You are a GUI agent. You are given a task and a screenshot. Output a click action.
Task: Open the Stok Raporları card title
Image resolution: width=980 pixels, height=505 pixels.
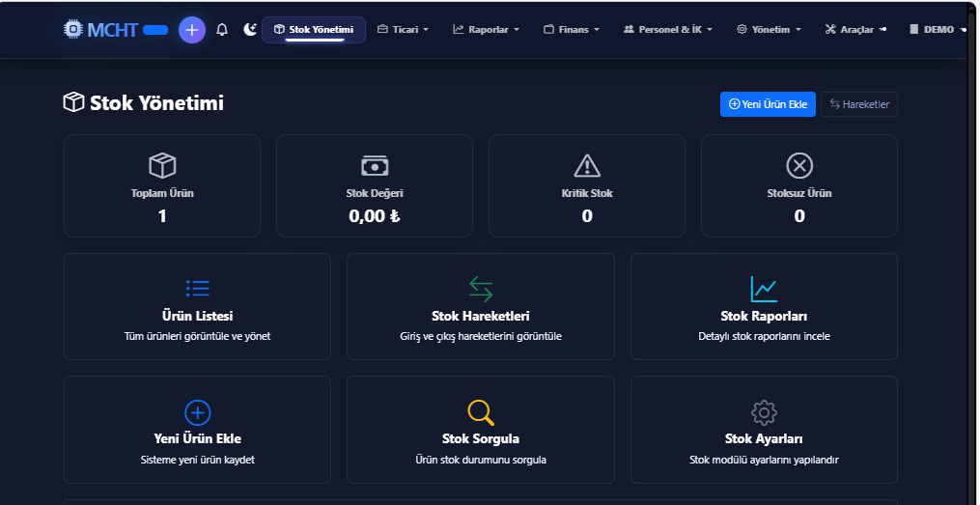(764, 317)
